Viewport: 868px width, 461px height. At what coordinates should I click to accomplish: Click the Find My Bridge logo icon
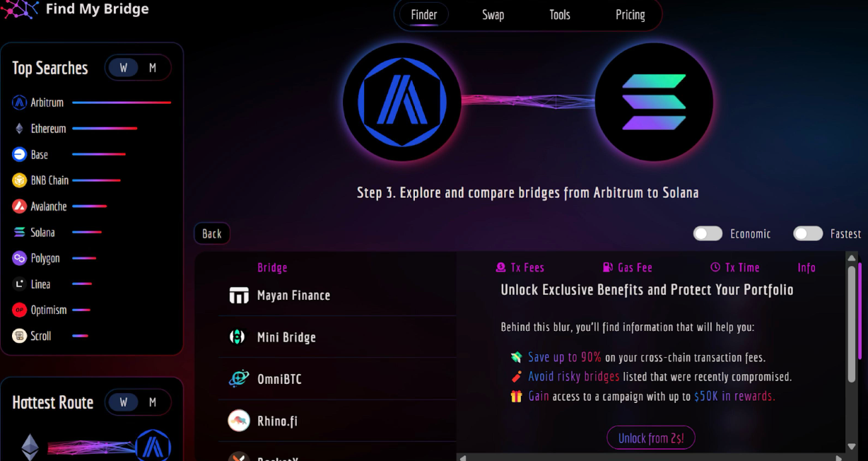click(20, 9)
